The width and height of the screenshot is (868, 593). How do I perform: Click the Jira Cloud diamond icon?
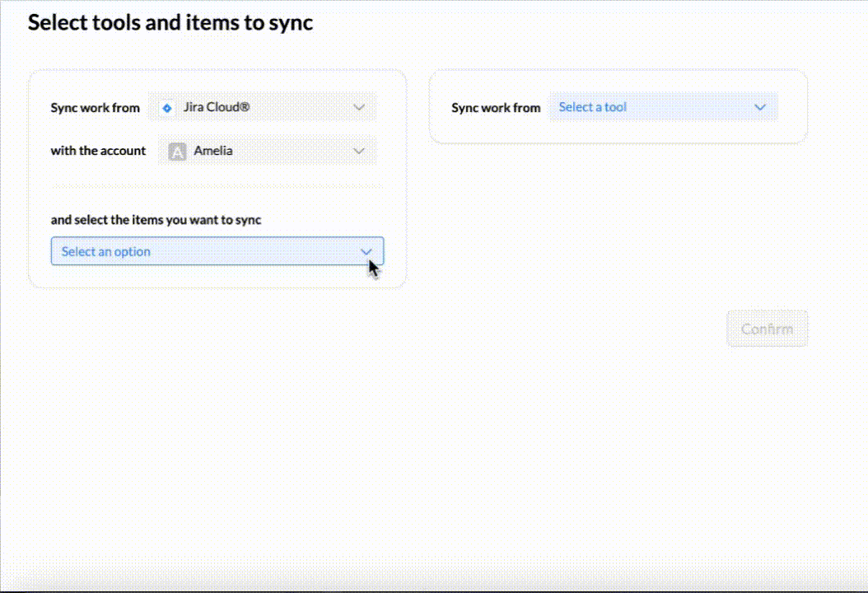pos(166,107)
